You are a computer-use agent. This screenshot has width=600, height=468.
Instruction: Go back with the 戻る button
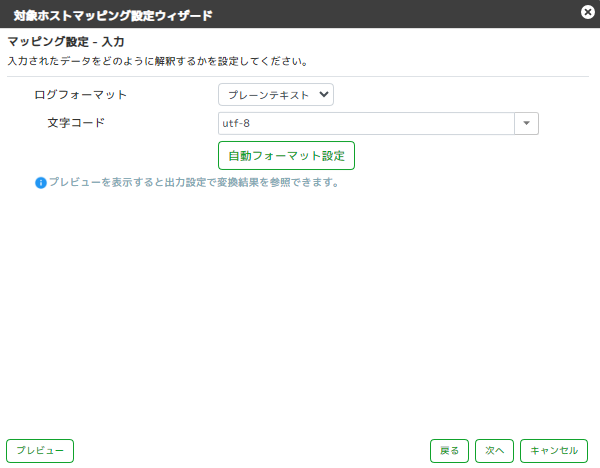pyautogui.click(x=449, y=451)
